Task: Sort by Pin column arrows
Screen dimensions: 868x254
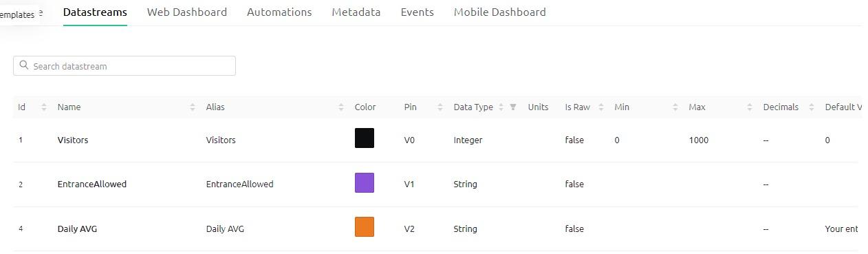Action: 440,107
